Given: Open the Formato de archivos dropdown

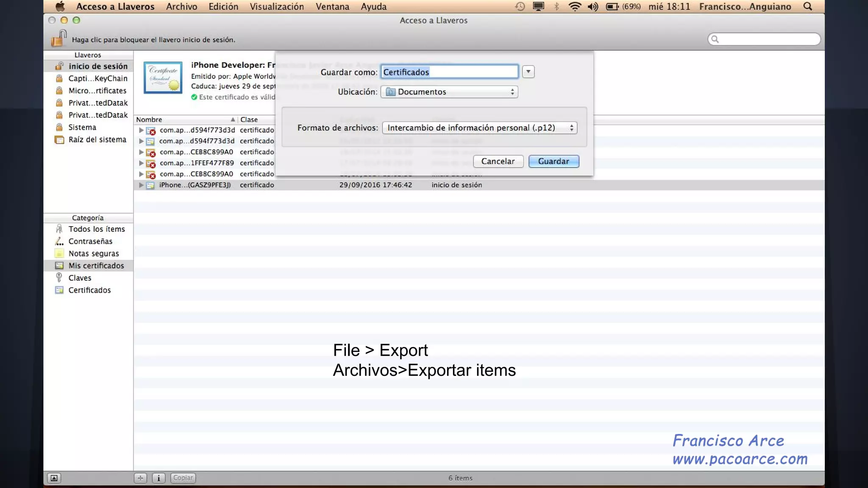Looking at the screenshot, I should 479,128.
